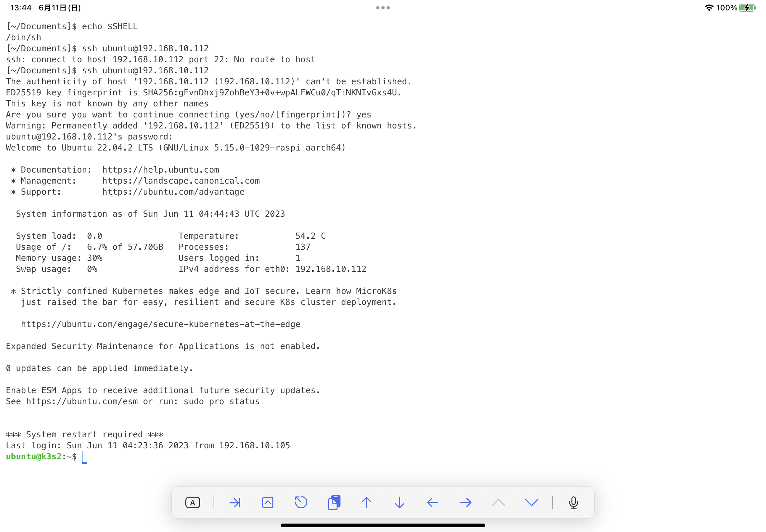Viewport: 766px width, 532px height.
Task: Open the iPad multitasking ellipsis menu
Action: click(x=383, y=8)
